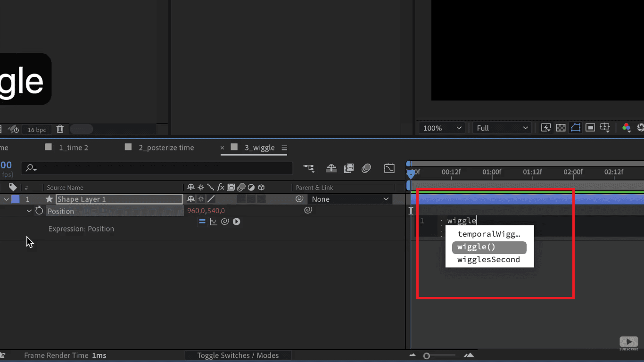Open the expression language menu arrow
The image size is (644, 362).
pyautogui.click(x=237, y=222)
